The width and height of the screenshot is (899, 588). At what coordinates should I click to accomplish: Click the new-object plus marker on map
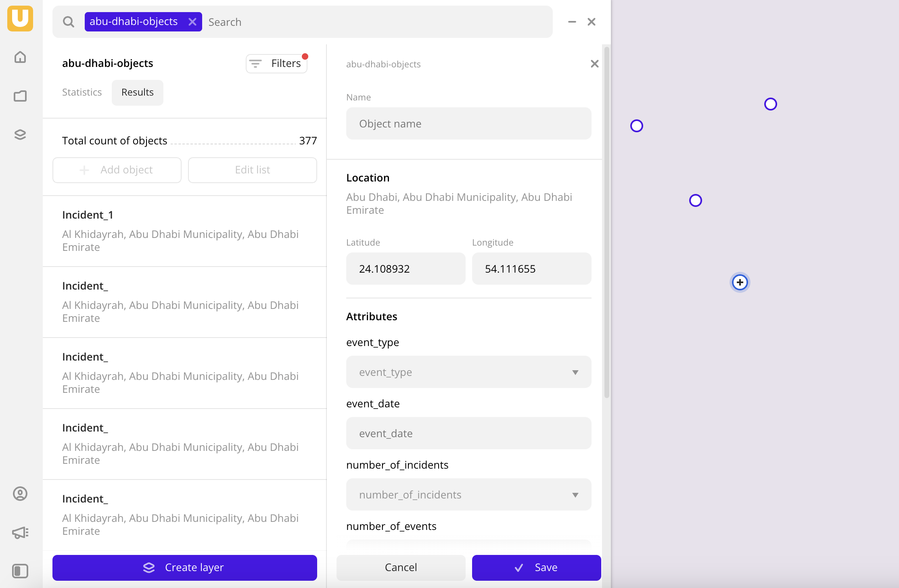[740, 282]
